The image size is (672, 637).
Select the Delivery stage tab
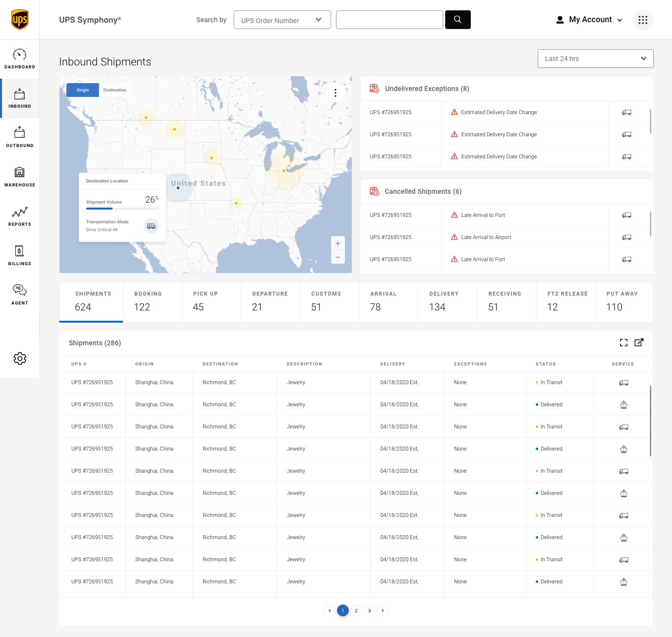[447, 302]
